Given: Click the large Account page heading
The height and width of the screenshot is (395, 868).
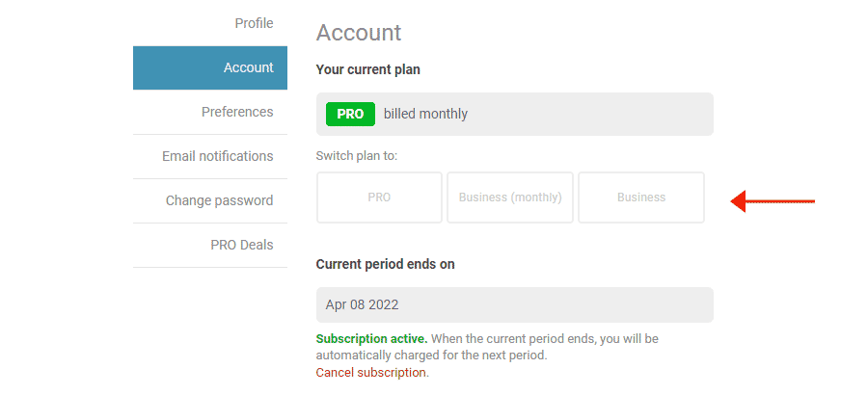Looking at the screenshot, I should 359,33.
